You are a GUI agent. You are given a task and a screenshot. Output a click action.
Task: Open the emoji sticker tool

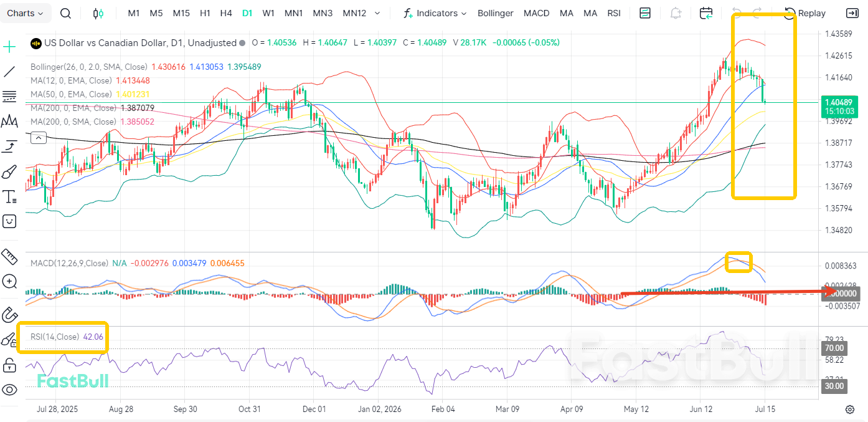pyautogui.click(x=9, y=221)
